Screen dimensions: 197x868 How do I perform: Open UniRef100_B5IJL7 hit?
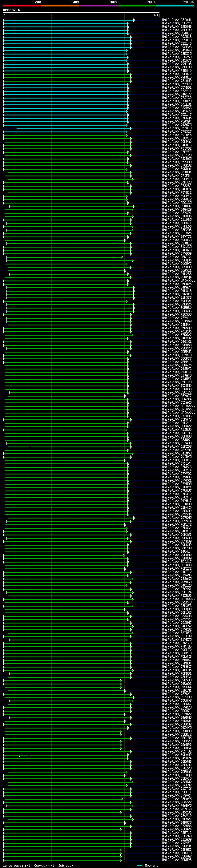(x=176, y=562)
